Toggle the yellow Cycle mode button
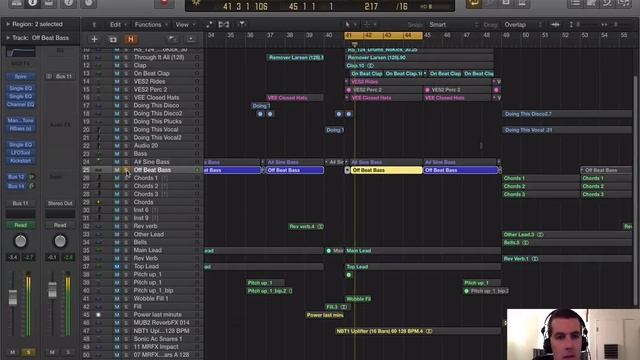The width and height of the screenshot is (640, 360). point(474,3)
